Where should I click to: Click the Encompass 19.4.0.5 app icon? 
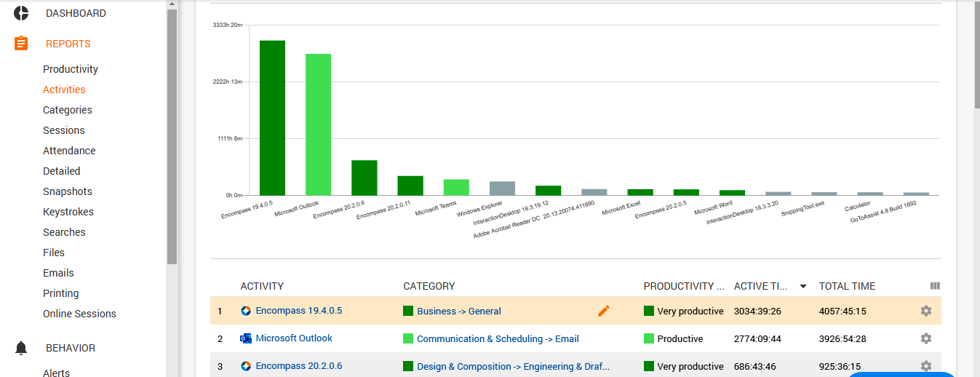[x=246, y=311]
